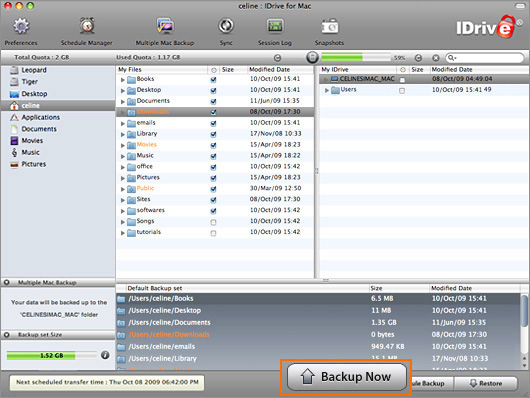Uncheck the Books folder checkbox
Screen dimensions: 530x398
(213, 80)
